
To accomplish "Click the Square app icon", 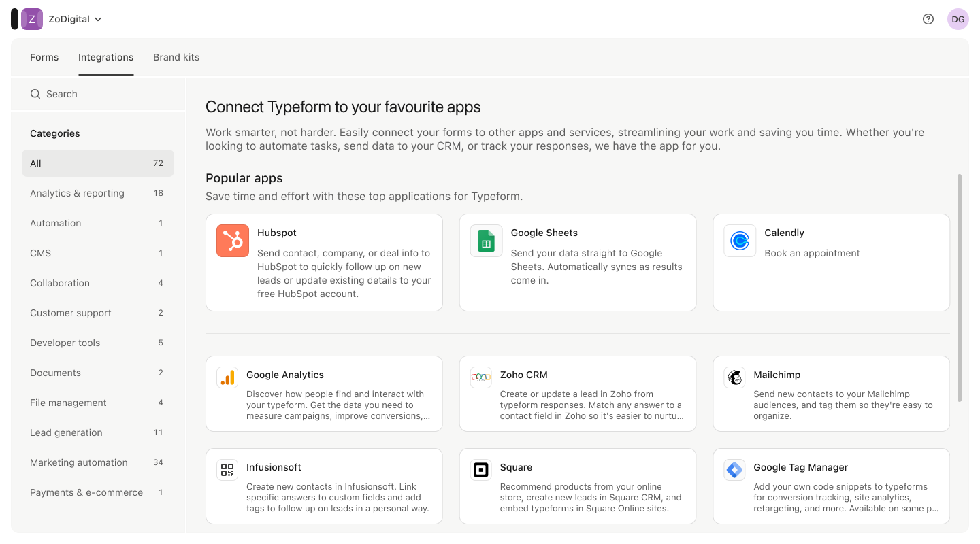I will (481, 470).
